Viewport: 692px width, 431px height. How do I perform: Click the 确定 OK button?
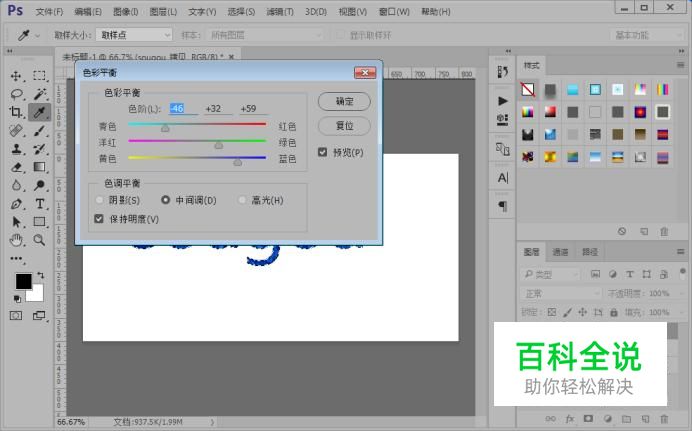point(344,101)
